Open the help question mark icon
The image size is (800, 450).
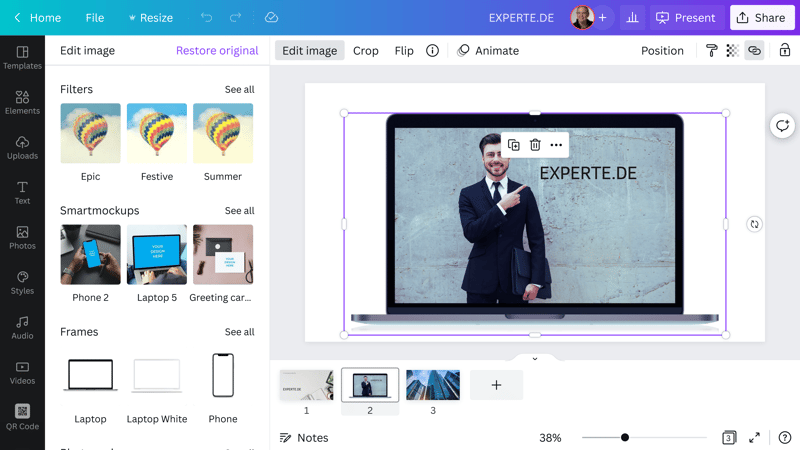click(785, 437)
